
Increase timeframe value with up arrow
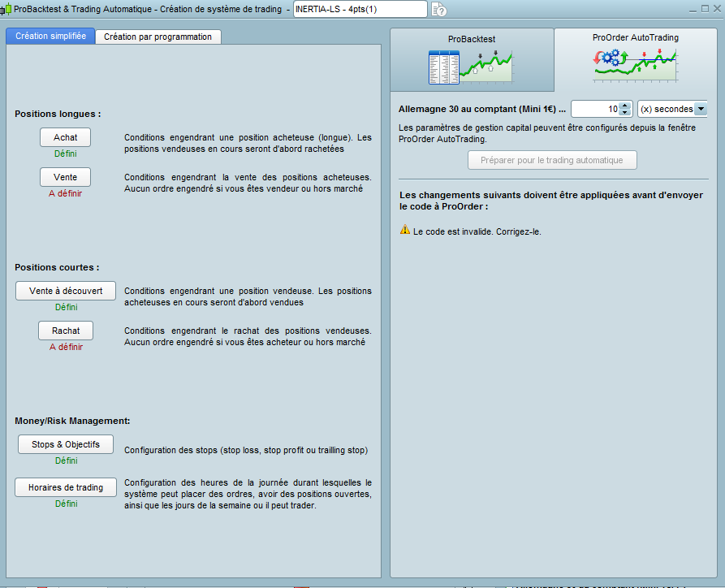click(625, 106)
